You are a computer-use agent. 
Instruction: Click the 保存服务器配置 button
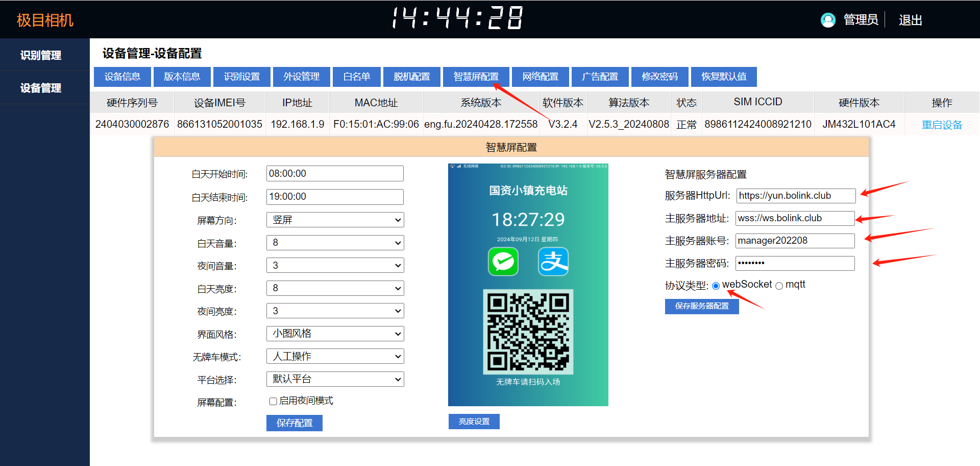tap(702, 306)
